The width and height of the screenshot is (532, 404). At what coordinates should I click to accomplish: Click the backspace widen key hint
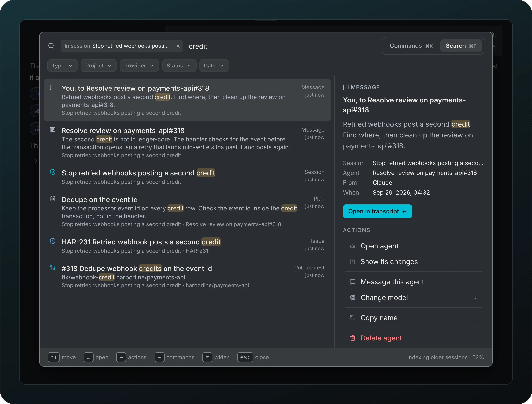pos(207,357)
